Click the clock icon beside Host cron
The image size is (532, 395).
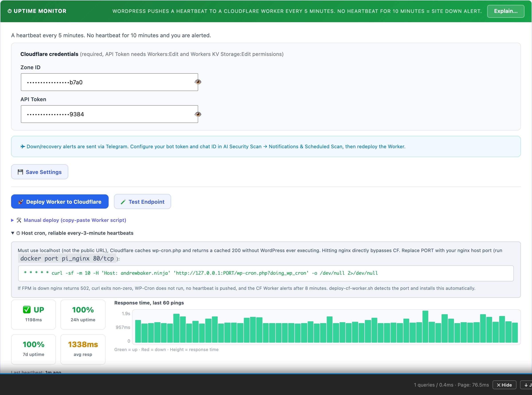click(x=18, y=233)
